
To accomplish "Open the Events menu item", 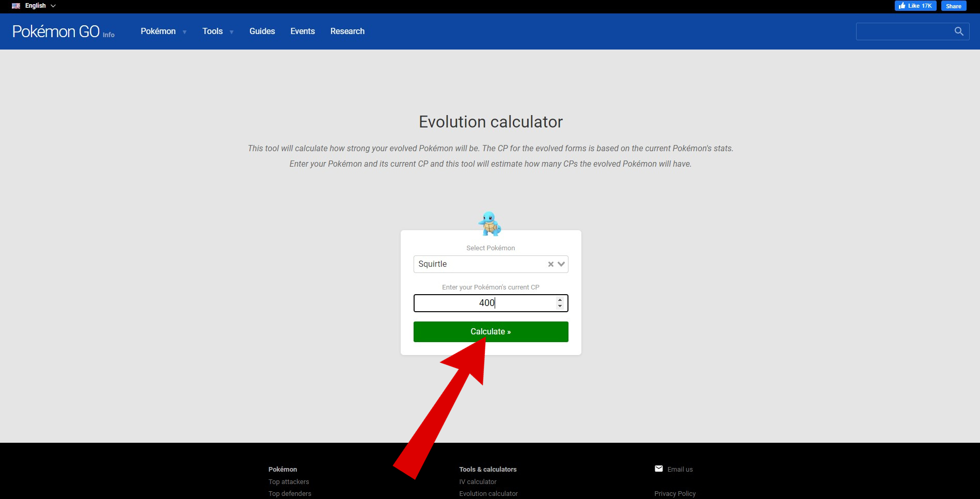I will click(x=303, y=31).
